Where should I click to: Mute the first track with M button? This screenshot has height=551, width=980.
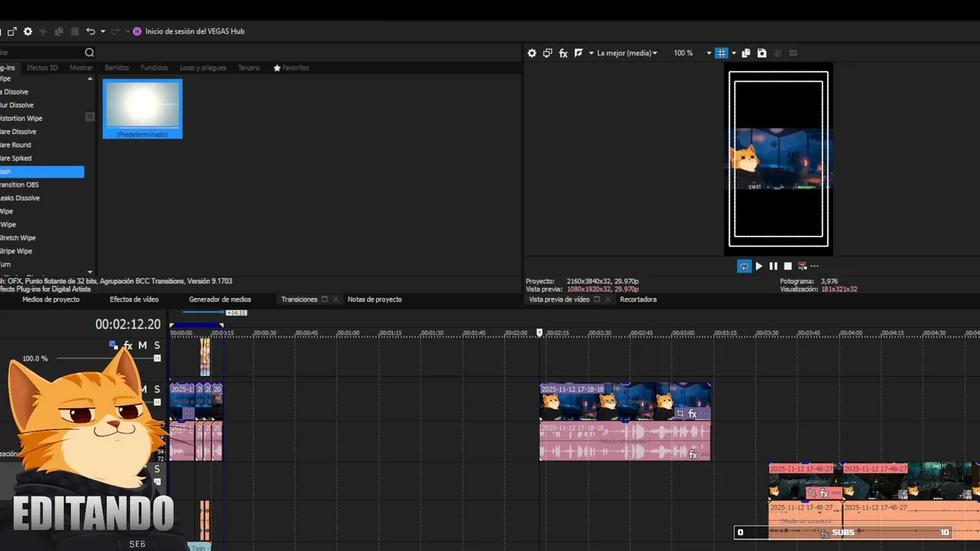click(x=142, y=346)
